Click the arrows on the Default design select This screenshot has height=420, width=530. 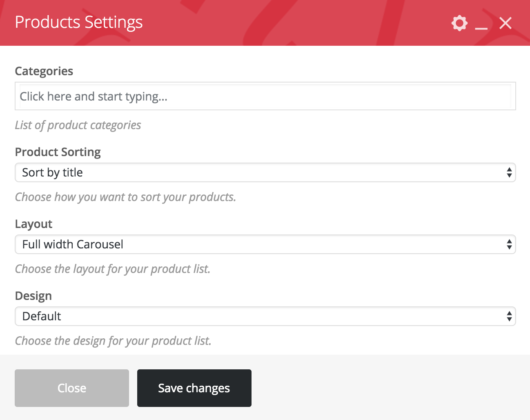click(x=509, y=316)
